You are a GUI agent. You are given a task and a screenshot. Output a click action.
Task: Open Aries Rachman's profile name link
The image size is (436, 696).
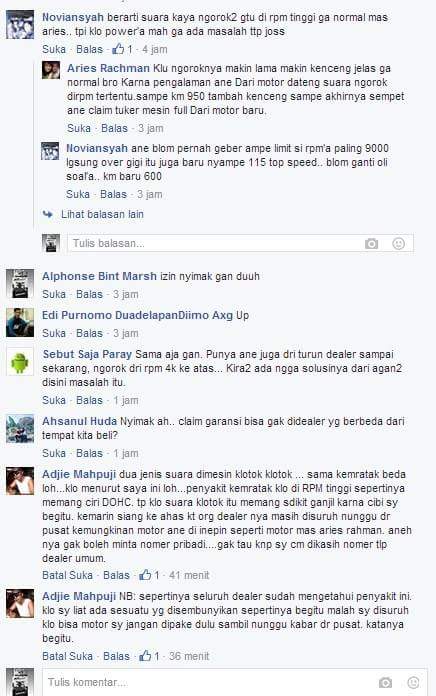[x=108, y=68]
